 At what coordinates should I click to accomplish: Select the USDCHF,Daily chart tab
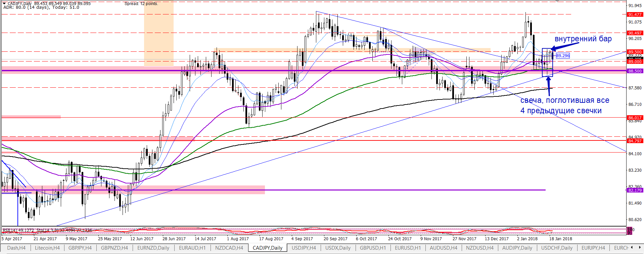pyautogui.click(x=557, y=248)
